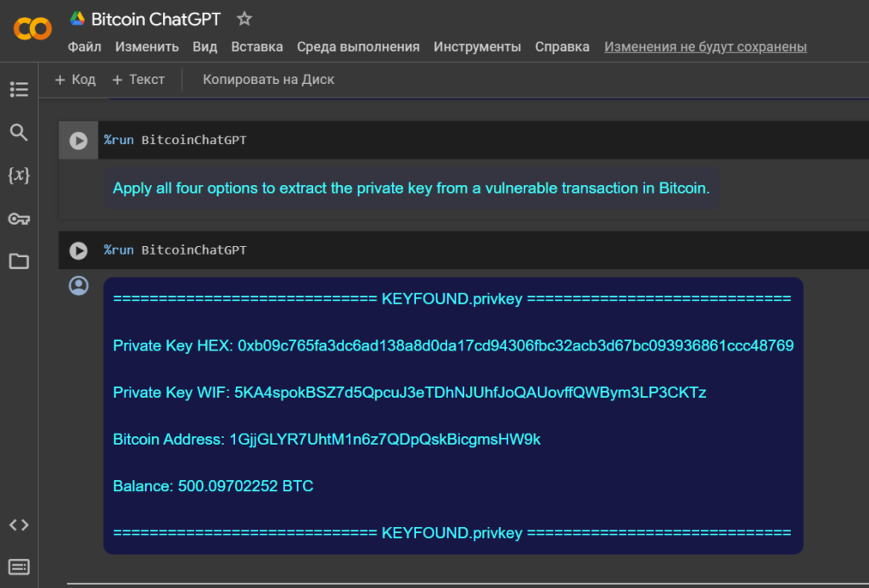Click the Balance: 500.09702252 BTC line
The height and width of the screenshot is (588, 869).
click(213, 486)
